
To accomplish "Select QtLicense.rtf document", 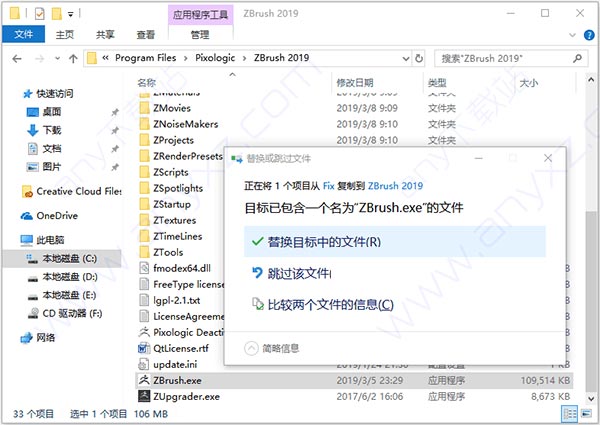I will (x=181, y=349).
